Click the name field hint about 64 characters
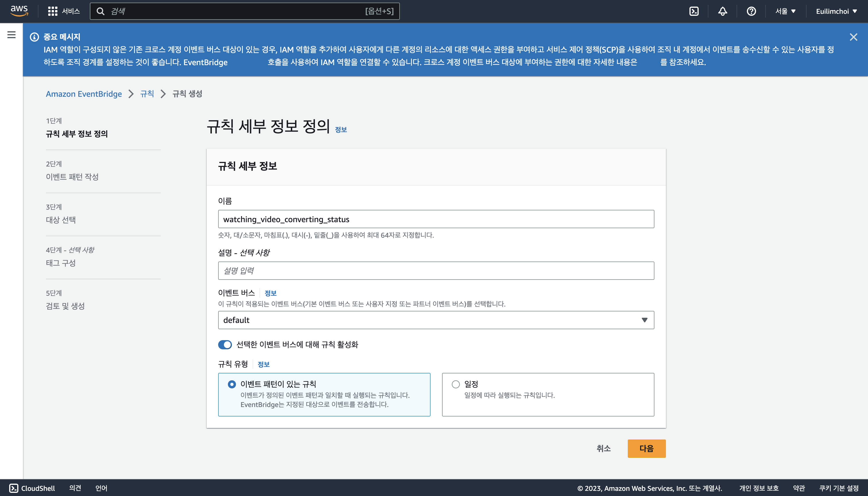 point(326,235)
